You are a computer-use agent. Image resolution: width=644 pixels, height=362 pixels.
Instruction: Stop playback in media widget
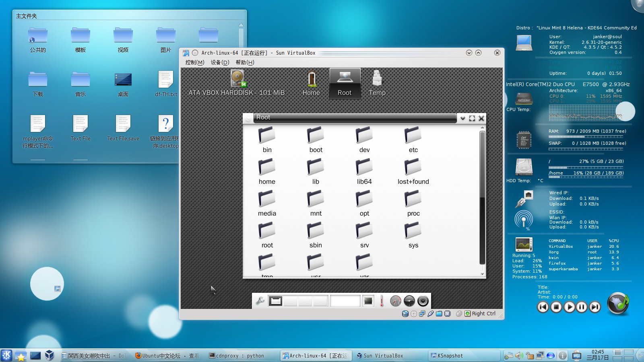click(556, 307)
